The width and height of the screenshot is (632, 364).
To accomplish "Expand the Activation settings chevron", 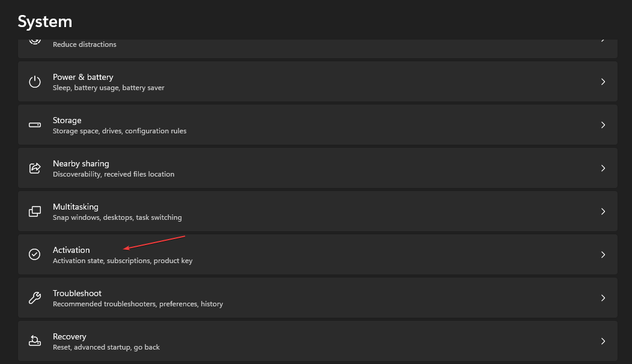I will tap(603, 254).
